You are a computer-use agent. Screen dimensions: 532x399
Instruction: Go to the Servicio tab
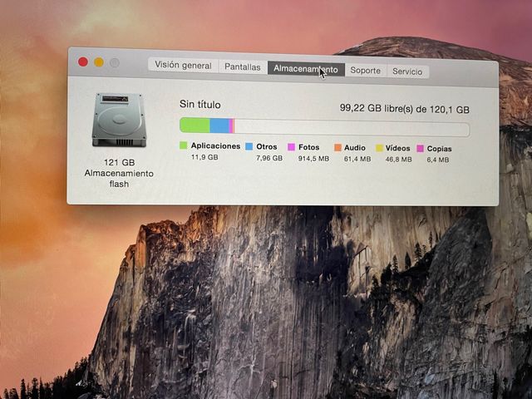[x=407, y=71]
